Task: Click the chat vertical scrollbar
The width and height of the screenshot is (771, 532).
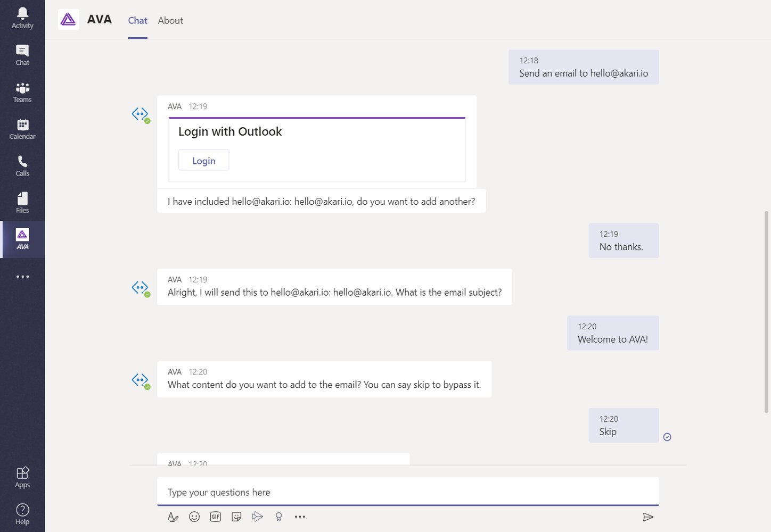Action: click(766, 312)
